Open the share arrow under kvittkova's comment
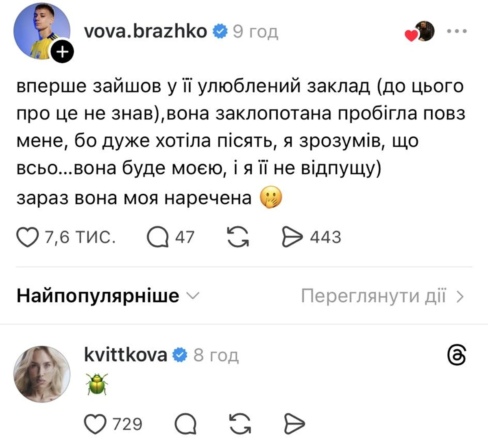 click(294, 424)
